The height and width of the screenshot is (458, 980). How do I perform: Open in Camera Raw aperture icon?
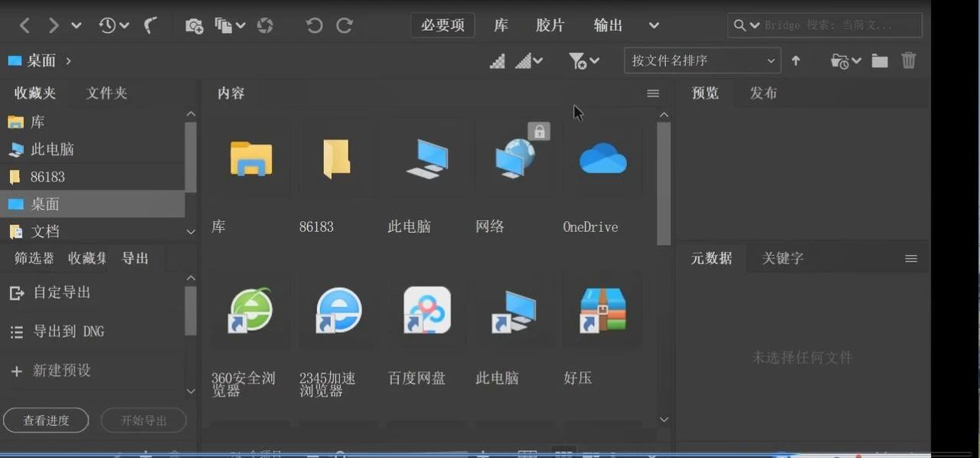[265, 25]
